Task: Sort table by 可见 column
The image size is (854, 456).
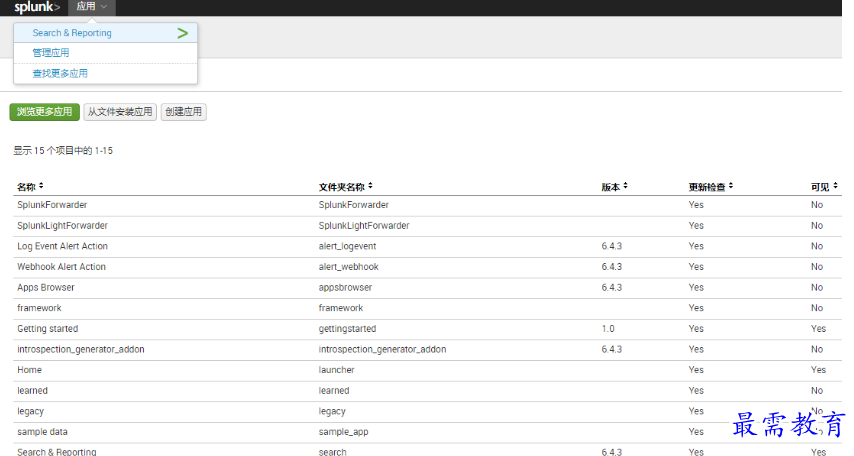Action: [824, 187]
